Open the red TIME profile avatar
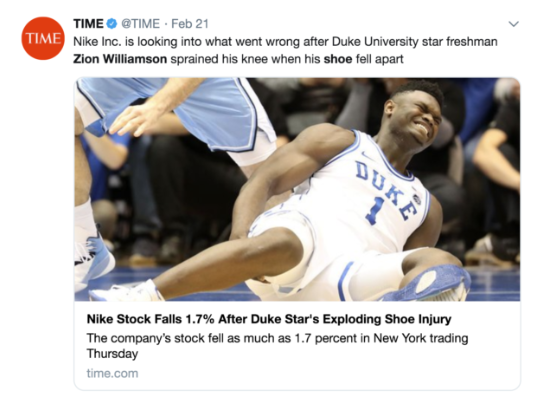Screen dimensions: 544x408 pos(43,38)
